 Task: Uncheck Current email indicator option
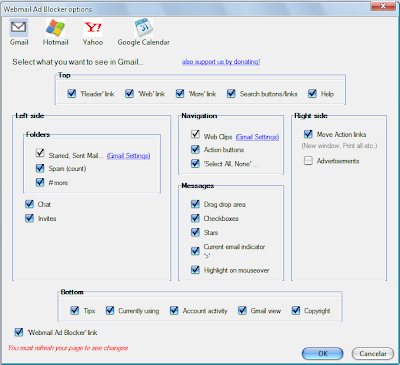click(195, 251)
